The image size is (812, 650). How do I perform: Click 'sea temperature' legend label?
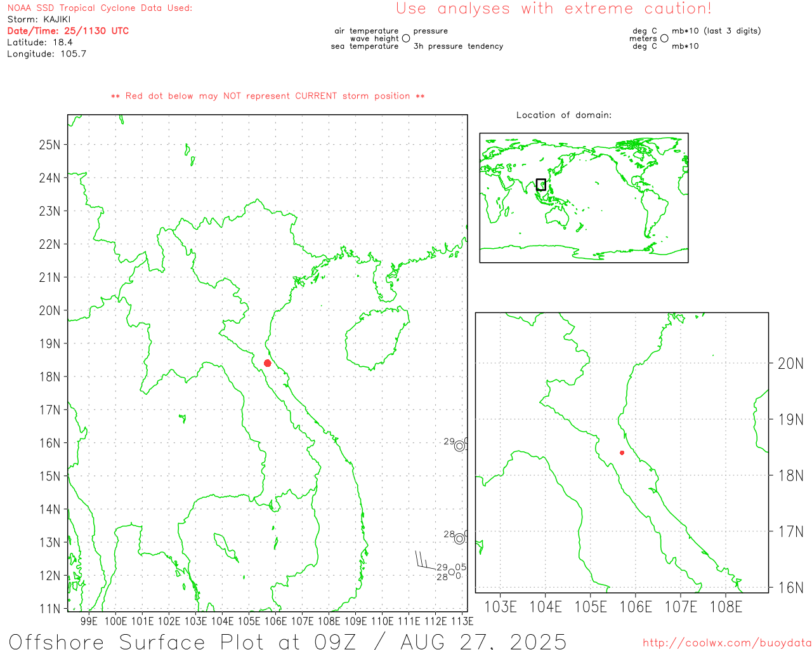click(x=365, y=46)
